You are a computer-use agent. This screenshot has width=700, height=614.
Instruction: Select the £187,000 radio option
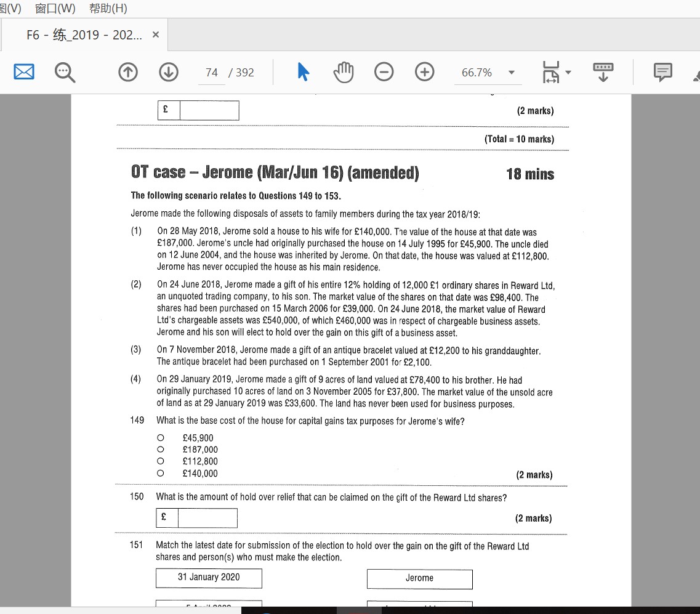(x=161, y=449)
